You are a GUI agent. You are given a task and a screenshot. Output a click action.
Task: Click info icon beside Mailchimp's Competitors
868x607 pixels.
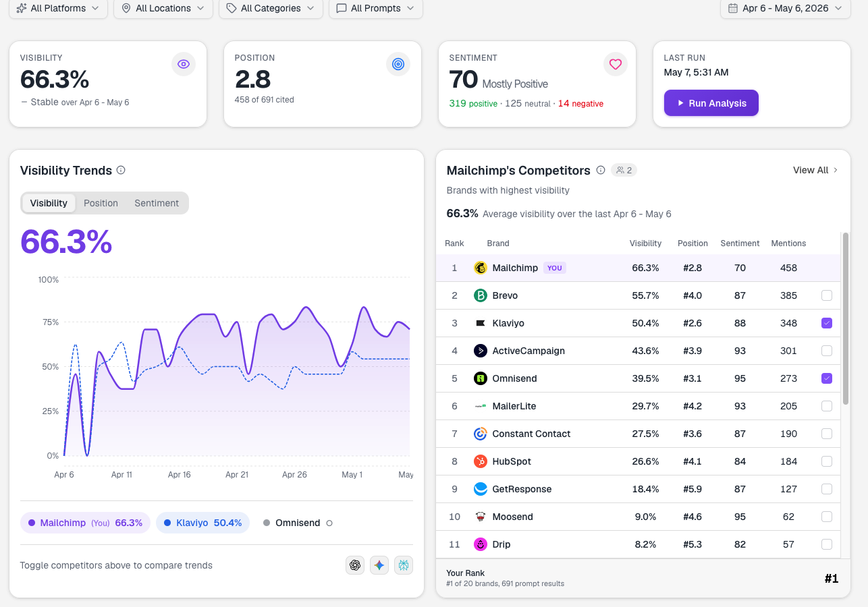[600, 170]
